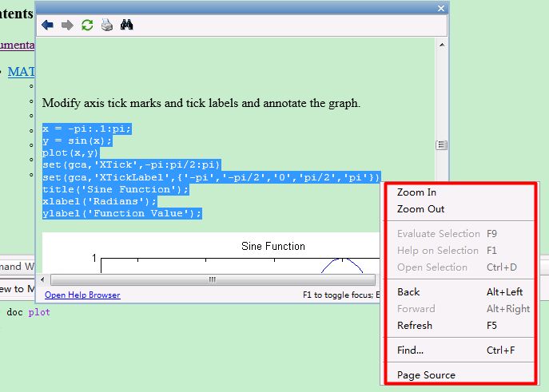The height and width of the screenshot is (392, 549).
Task: Click the "F1 to toggle focus" status text
Action: 341,295
